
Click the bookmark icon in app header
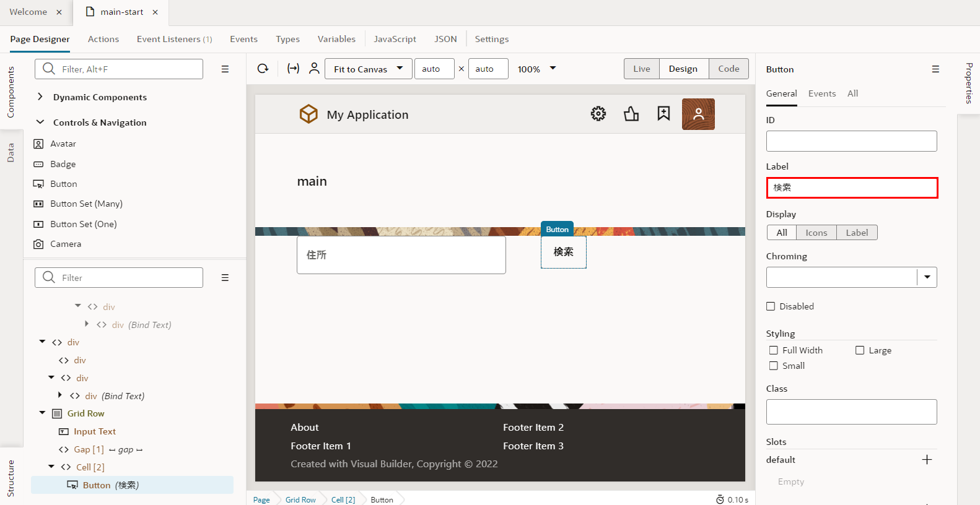click(663, 114)
